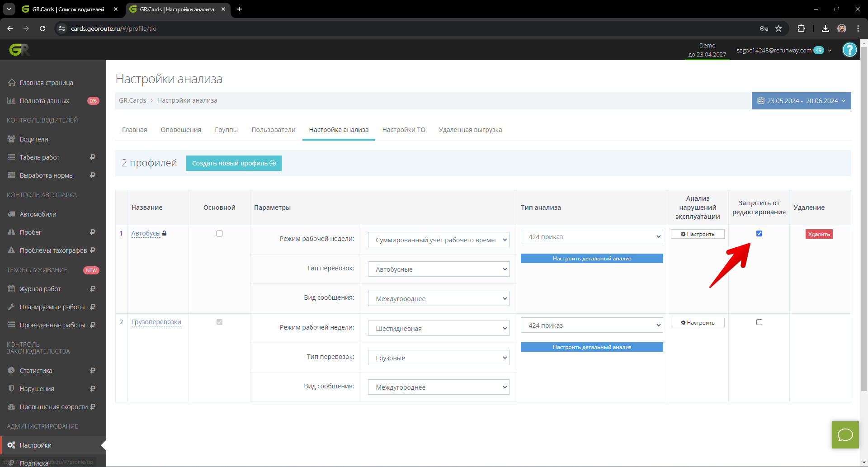This screenshot has width=868, height=467.
Task: Click the lock icon next to Автобусы
Action: (x=165, y=233)
